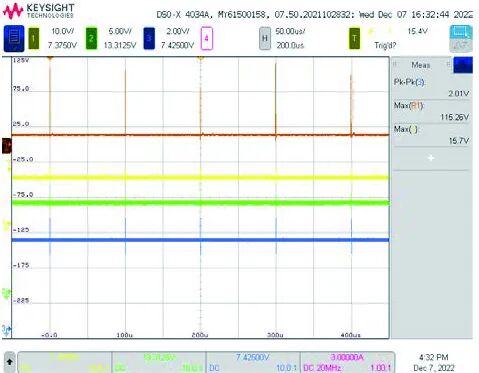Click the channel 3 offset 7.42500V at top
The image size is (479, 373).
coord(177,45)
